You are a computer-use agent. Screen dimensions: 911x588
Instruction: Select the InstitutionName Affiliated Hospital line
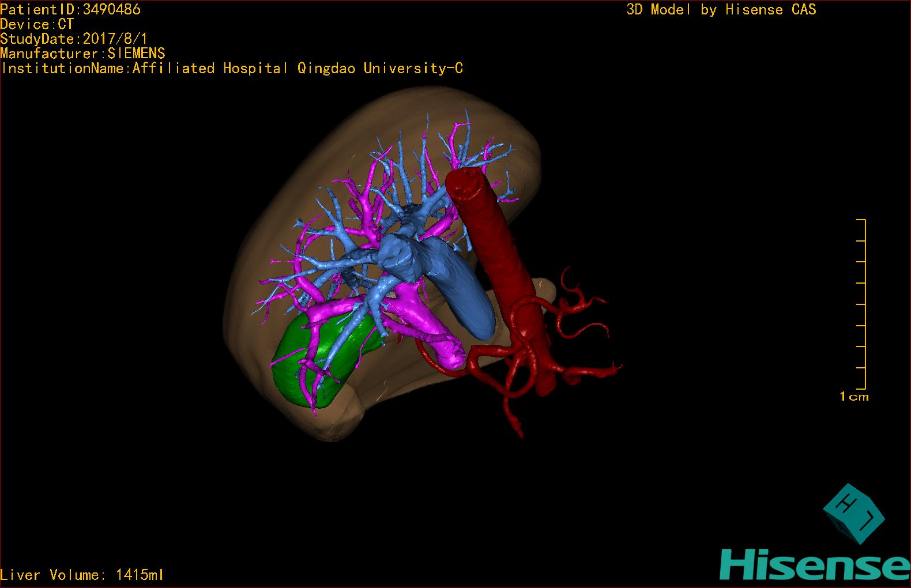click(232, 69)
